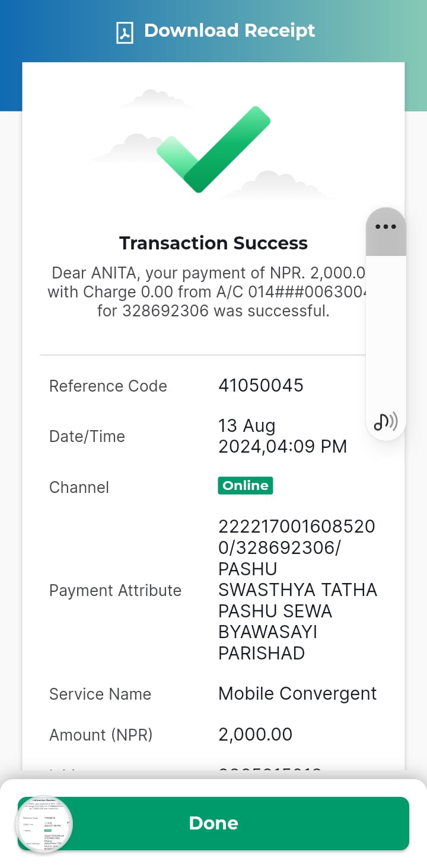Viewport: 427px width, 868px height.
Task: Tap the Reference Code label
Action: coord(108,386)
